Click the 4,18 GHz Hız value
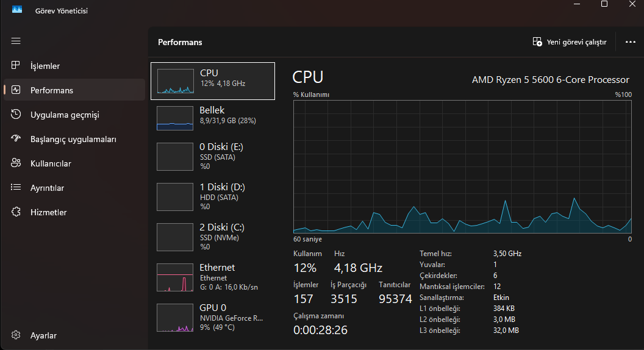This screenshot has width=644, height=350. coord(358,268)
